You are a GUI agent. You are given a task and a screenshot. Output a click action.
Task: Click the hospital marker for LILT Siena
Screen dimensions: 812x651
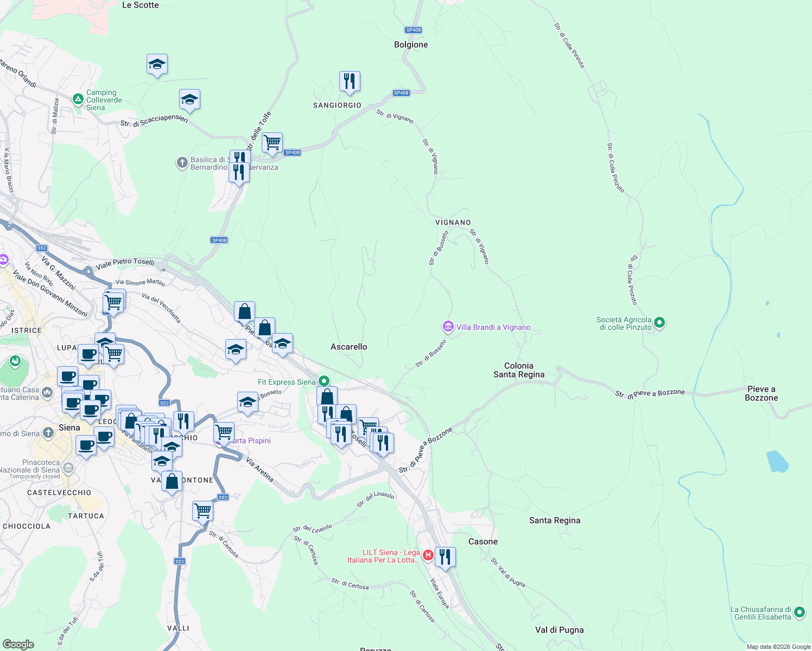tap(428, 554)
